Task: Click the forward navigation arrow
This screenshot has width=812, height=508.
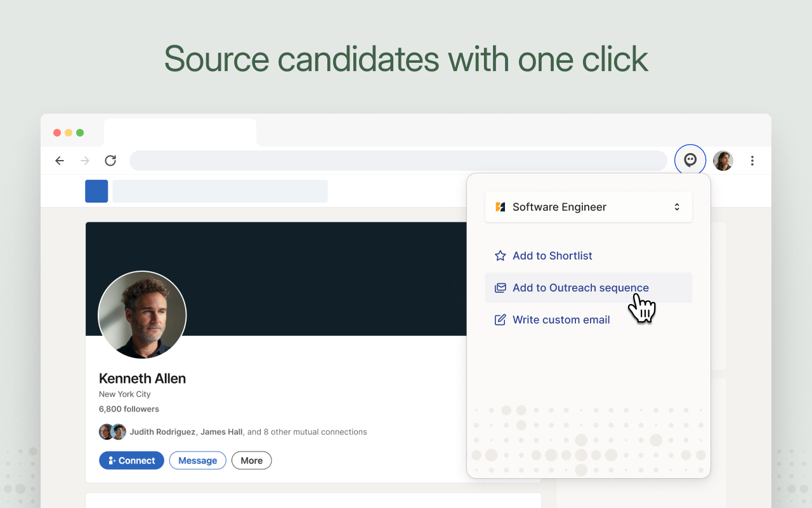Action: point(84,161)
